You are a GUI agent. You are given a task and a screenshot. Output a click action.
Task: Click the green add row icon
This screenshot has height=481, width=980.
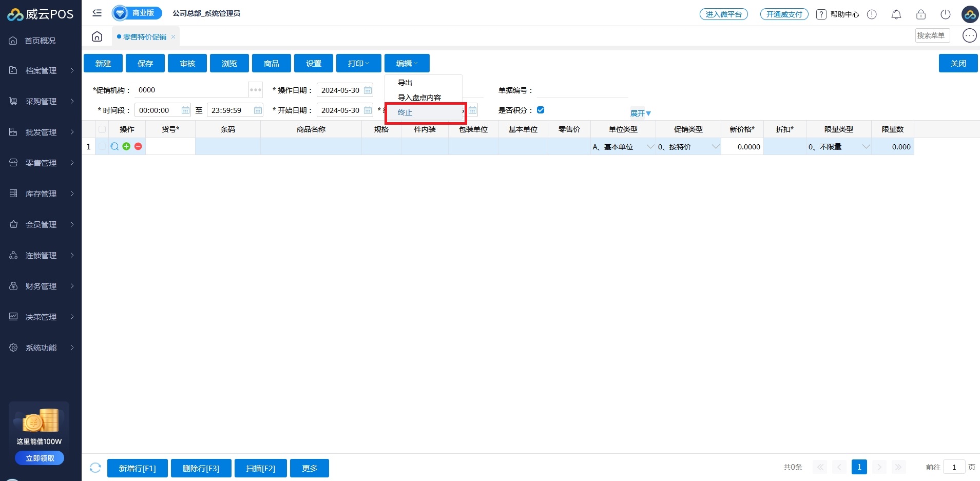click(x=126, y=146)
